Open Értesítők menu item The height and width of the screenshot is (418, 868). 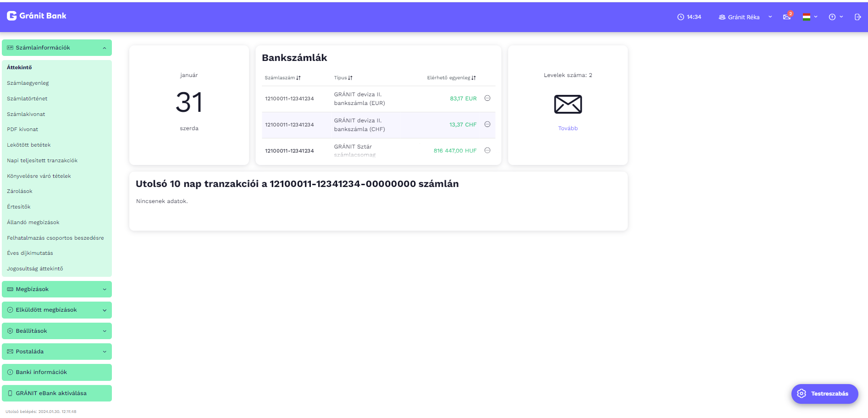(x=19, y=207)
